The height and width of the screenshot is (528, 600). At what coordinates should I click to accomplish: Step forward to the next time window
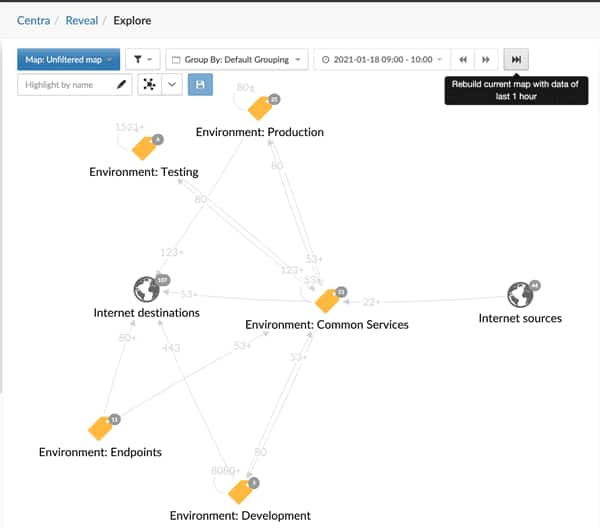(485, 60)
